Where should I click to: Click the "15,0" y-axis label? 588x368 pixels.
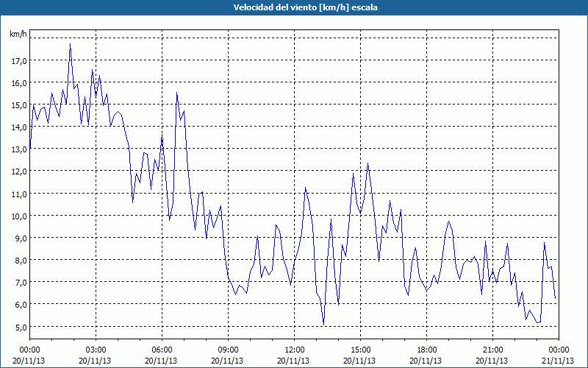(19, 105)
